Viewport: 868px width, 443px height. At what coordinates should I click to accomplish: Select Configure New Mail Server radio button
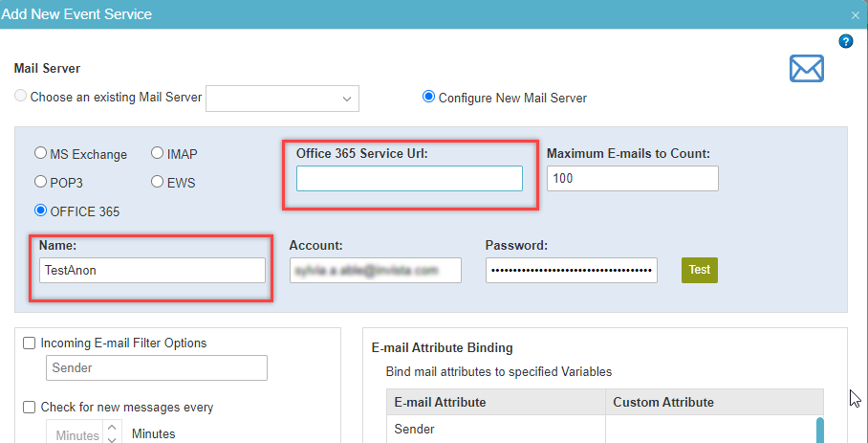428,97
